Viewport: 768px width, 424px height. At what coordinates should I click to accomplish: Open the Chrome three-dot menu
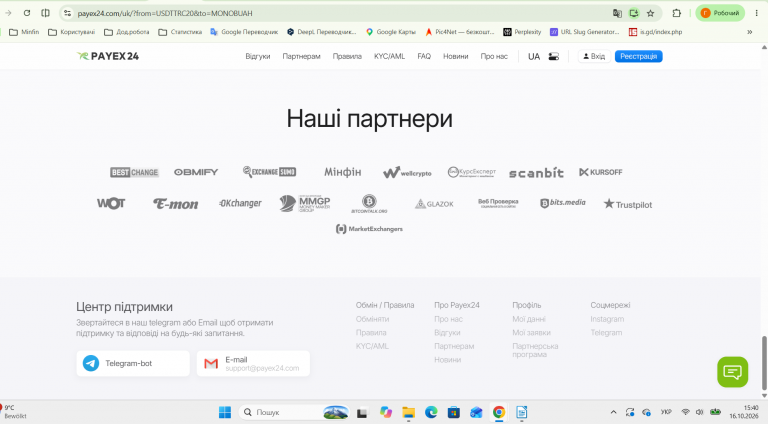click(x=757, y=13)
